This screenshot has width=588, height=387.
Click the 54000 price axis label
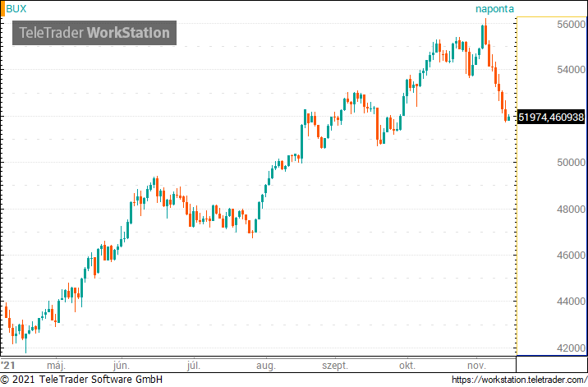571,70
